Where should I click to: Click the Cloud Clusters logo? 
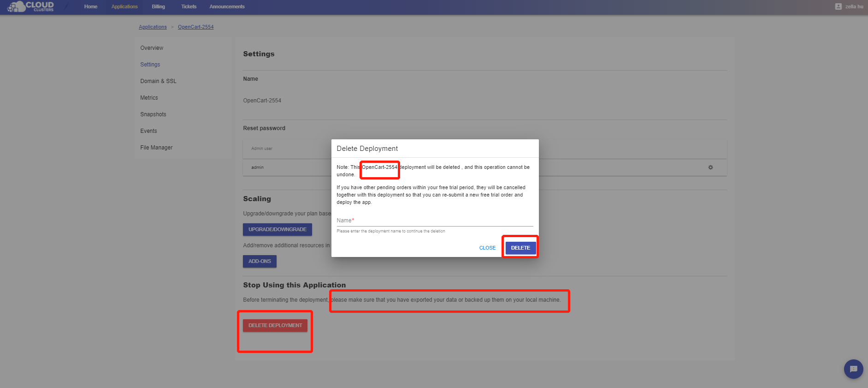[x=30, y=6]
